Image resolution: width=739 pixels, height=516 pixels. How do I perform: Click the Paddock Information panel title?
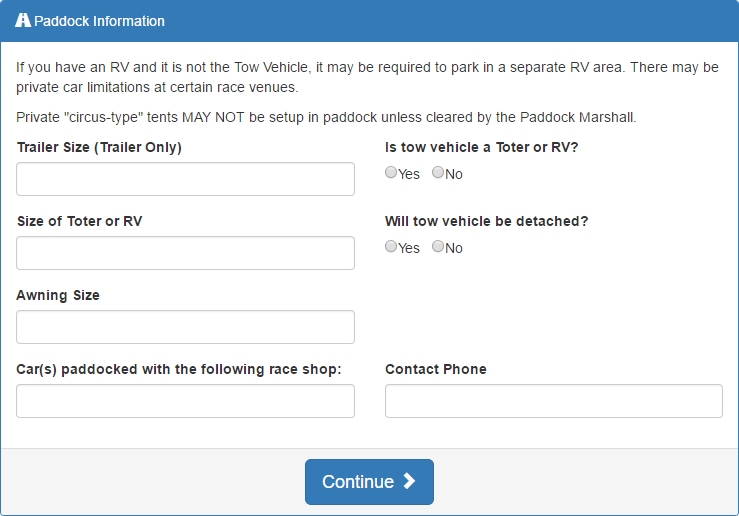99,21
